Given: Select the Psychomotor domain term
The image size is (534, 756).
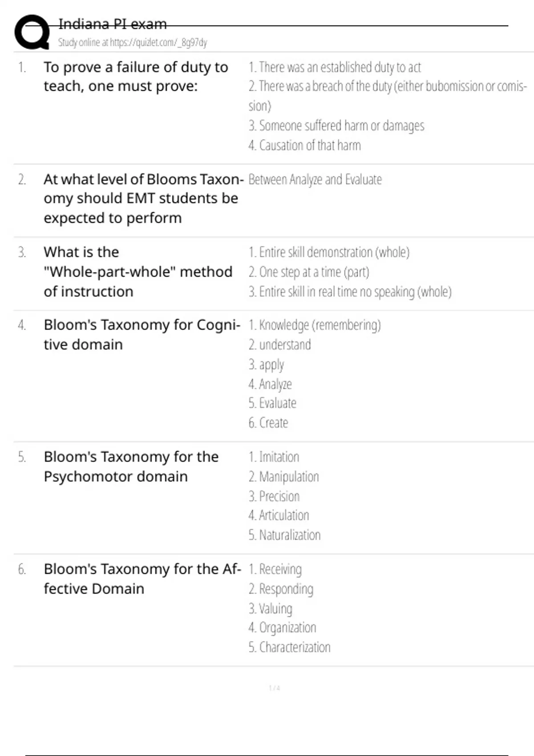Looking at the screenshot, I should [x=131, y=466].
